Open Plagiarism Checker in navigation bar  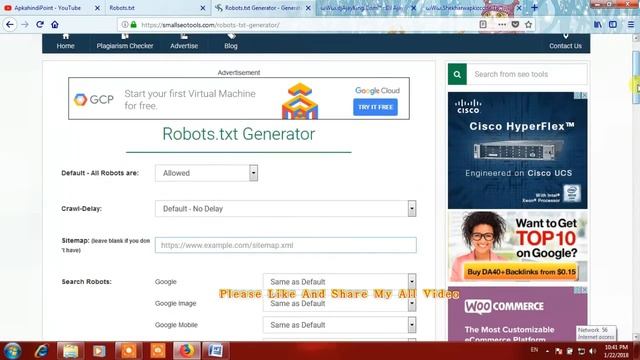tap(125, 42)
